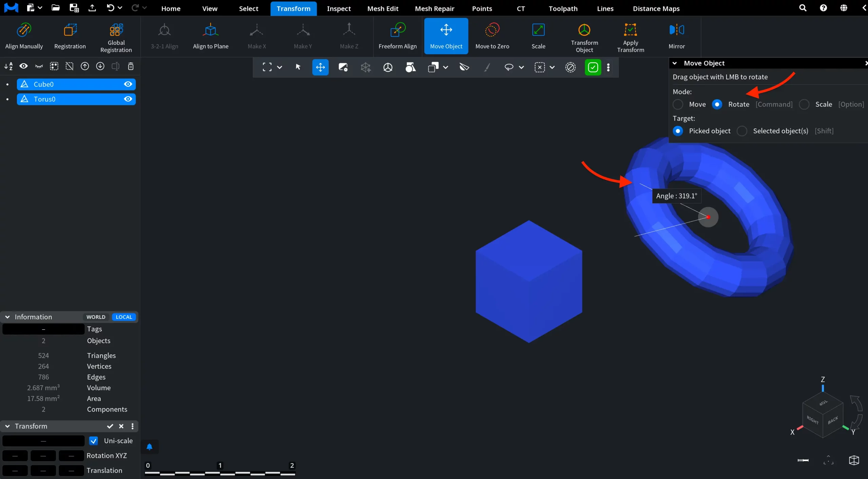868x479 pixels.
Task: Apply transform with the checkmark button
Action: (x=110, y=426)
